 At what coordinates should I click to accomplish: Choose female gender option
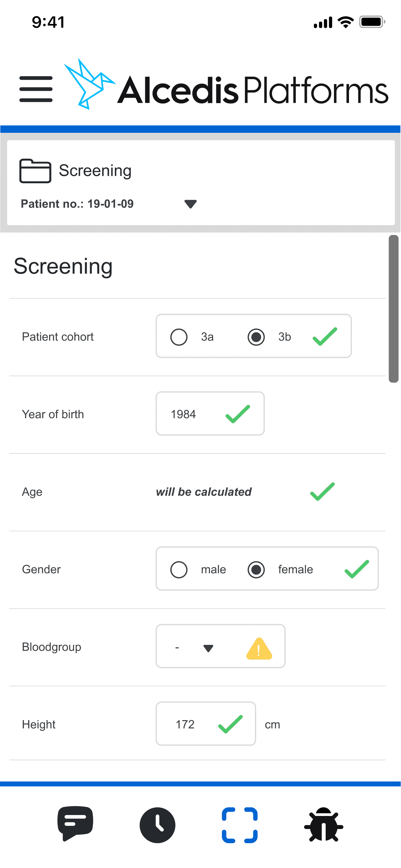click(x=256, y=570)
